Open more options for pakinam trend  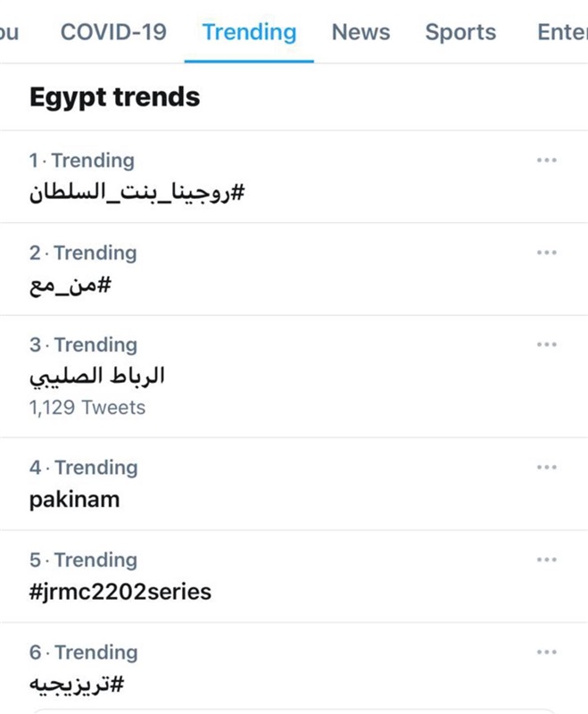point(546,468)
